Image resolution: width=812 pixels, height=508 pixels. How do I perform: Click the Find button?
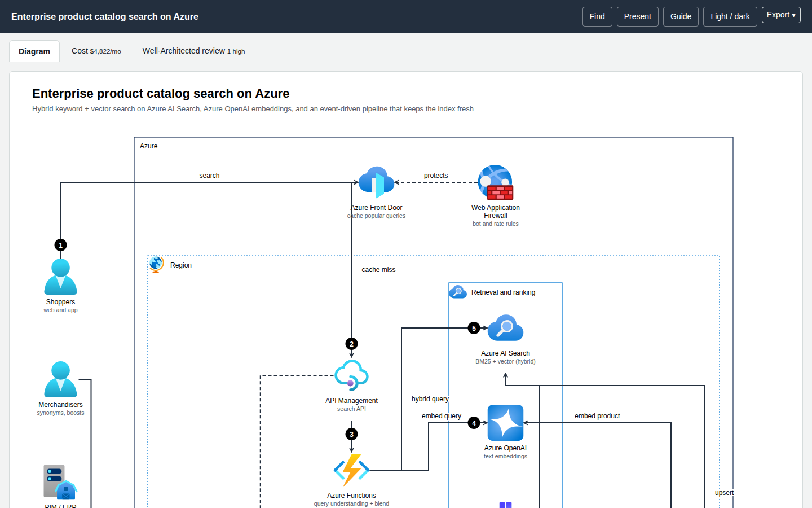(597, 16)
